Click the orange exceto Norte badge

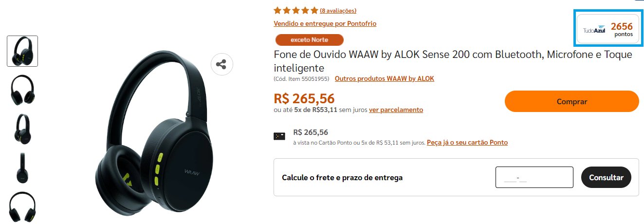310,39
